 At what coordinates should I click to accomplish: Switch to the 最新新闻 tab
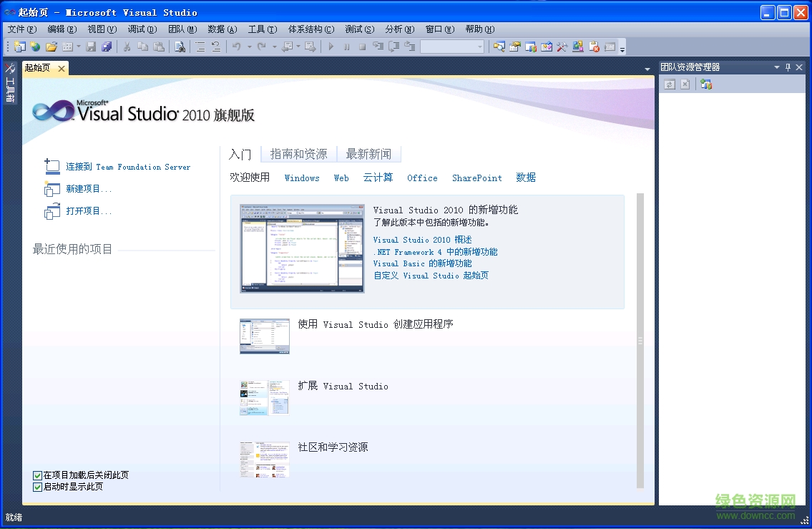[x=369, y=153]
